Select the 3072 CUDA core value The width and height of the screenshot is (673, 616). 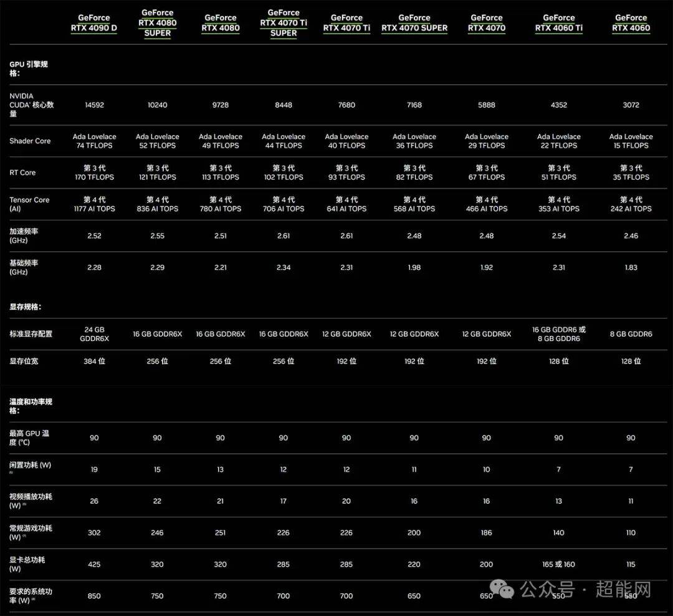[631, 105]
